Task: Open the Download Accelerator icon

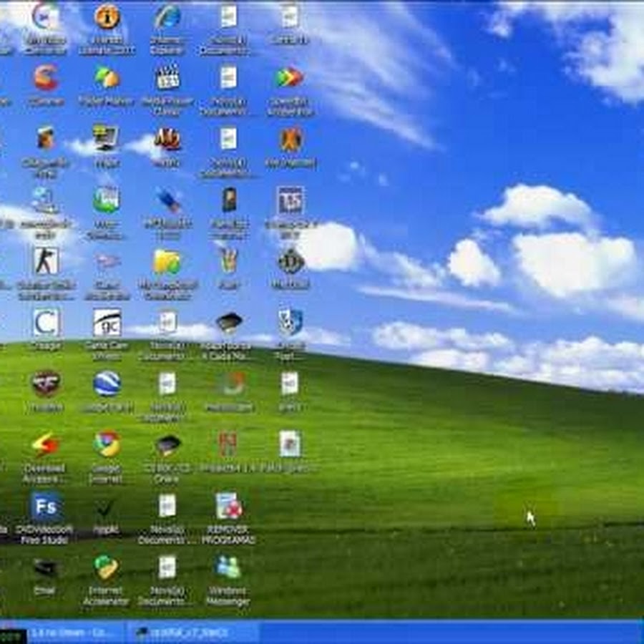Action: pyautogui.click(x=46, y=444)
